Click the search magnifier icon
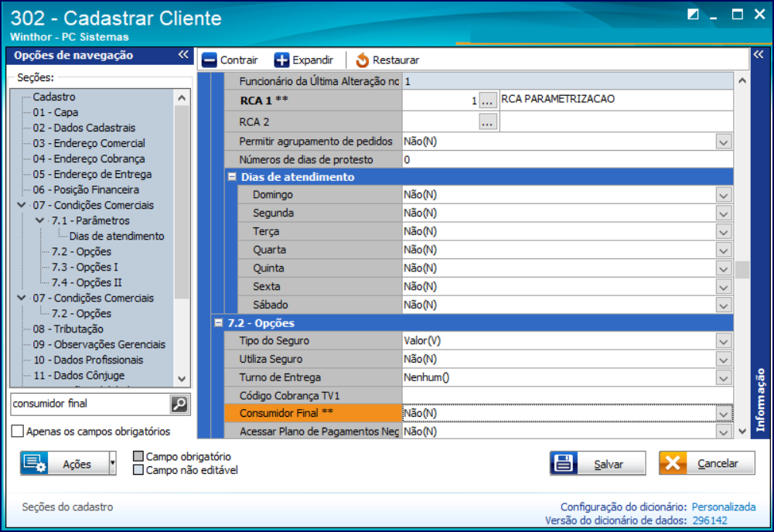The width and height of the screenshot is (774, 532). (x=179, y=404)
